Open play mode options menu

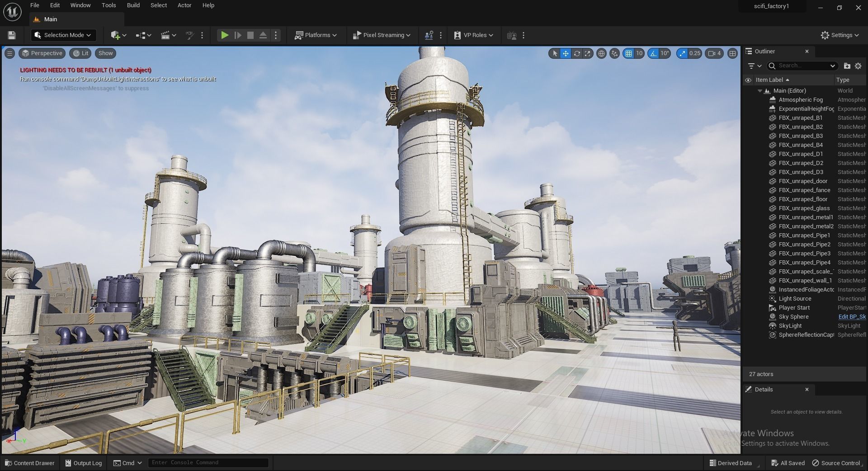[x=276, y=35]
